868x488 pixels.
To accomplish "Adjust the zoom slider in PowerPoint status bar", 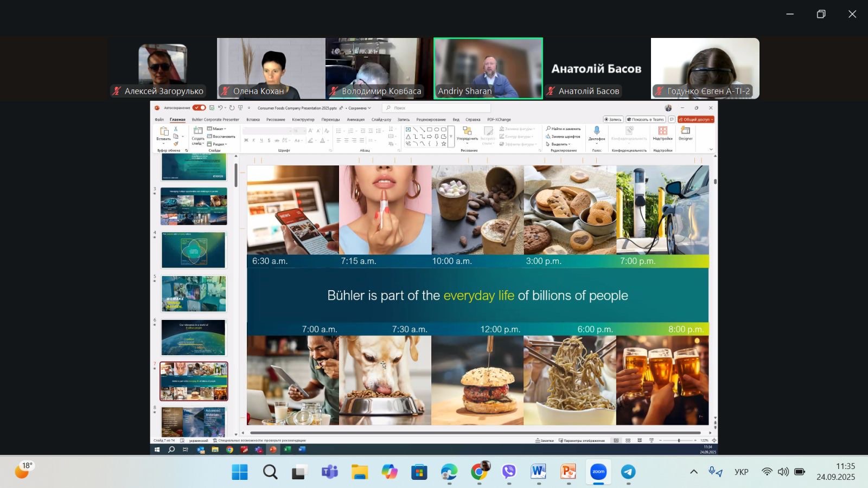I will pyautogui.click(x=679, y=440).
